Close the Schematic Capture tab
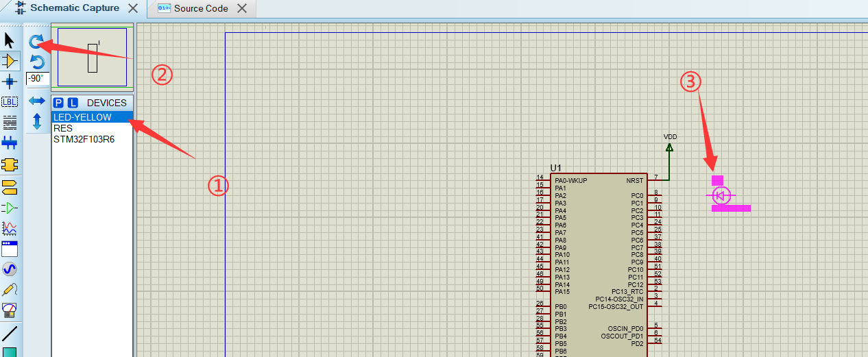Image resolution: width=868 pixels, height=357 pixels. pos(133,9)
